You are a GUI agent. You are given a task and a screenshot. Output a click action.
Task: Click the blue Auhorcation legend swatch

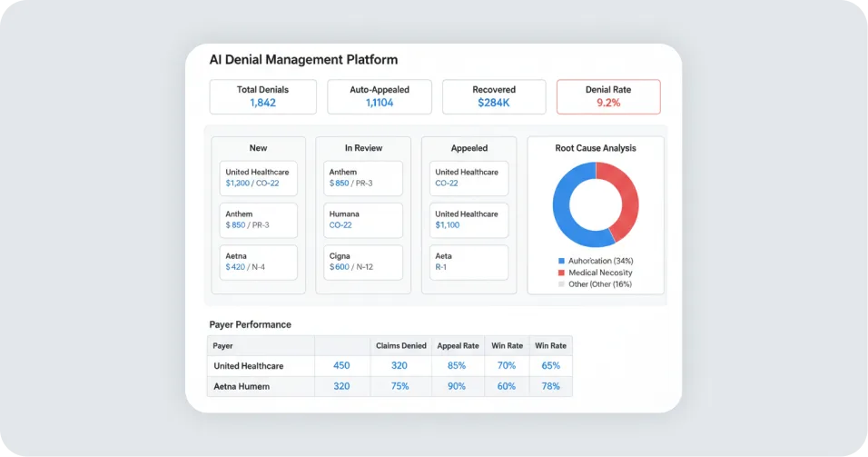coord(561,261)
